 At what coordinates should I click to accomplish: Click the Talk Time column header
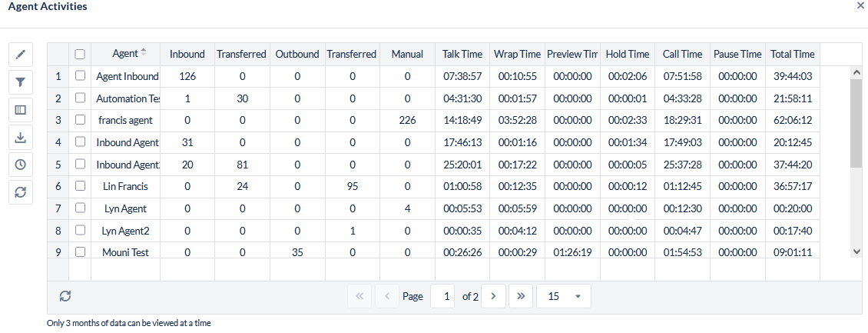tap(462, 55)
